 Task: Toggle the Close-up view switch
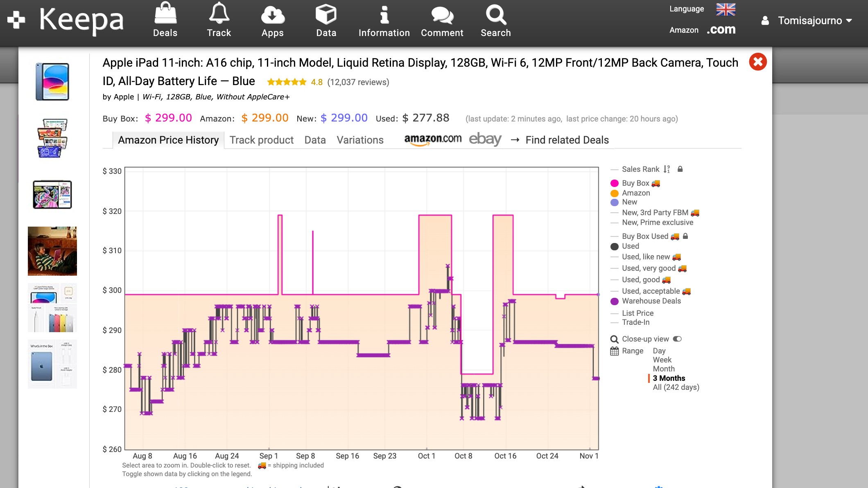(677, 339)
